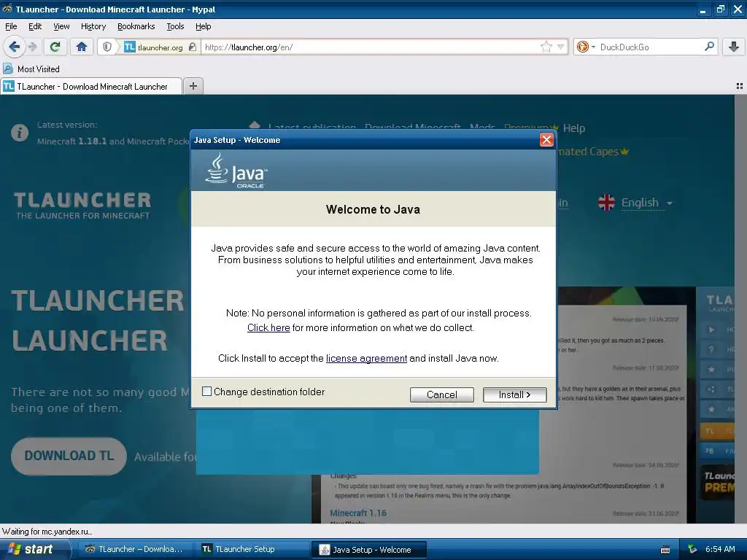Click the info icon near Latest version
This screenshot has height=560, width=747.
(x=20, y=133)
